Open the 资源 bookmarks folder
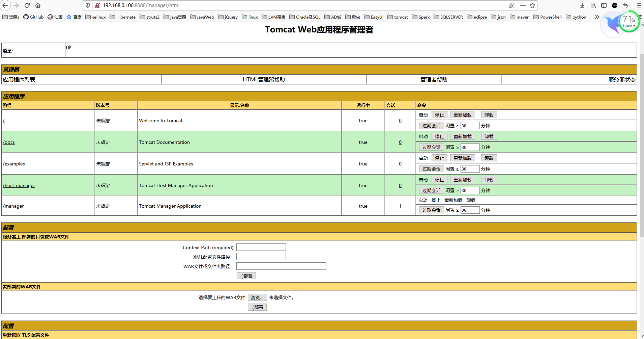644x339 pixels. [x=11, y=17]
